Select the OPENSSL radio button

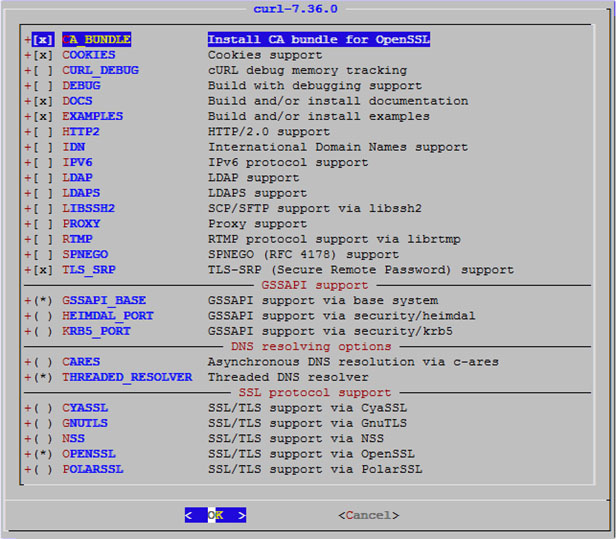[x=43, y=454]
